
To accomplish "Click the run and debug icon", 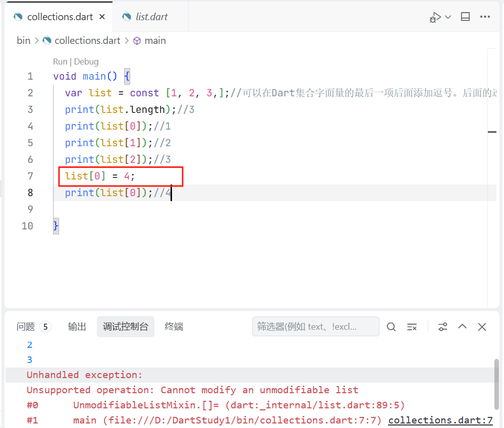I will click(435, 17).
